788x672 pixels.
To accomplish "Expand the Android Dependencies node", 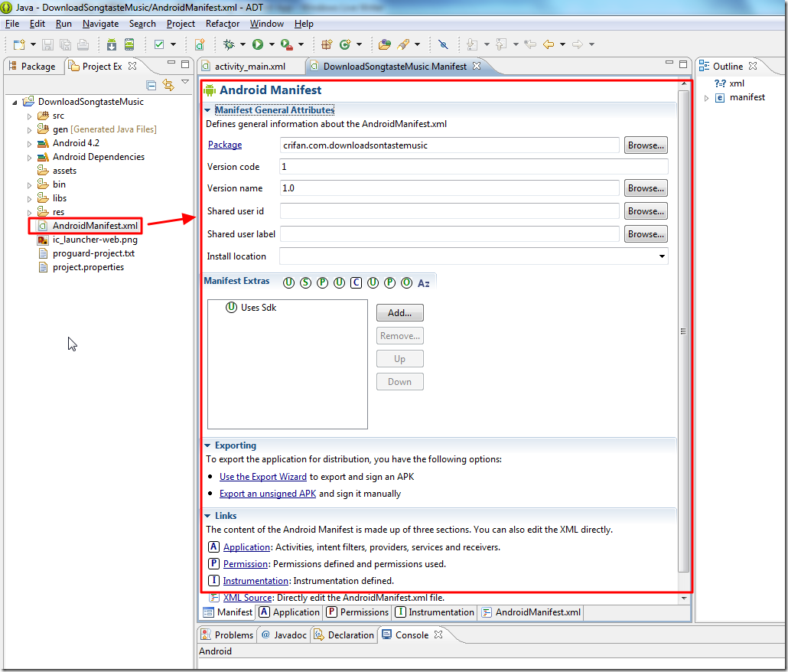I will click(29, 158).
